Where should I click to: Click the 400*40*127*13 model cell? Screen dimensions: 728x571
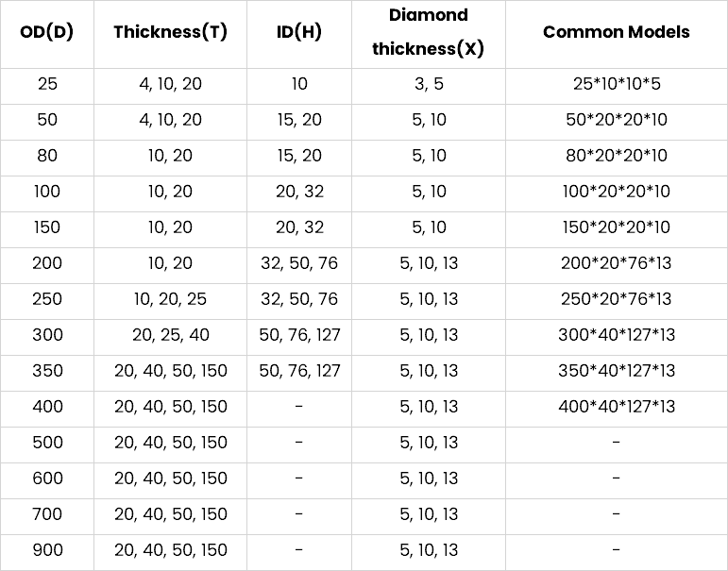click(617, 407)
